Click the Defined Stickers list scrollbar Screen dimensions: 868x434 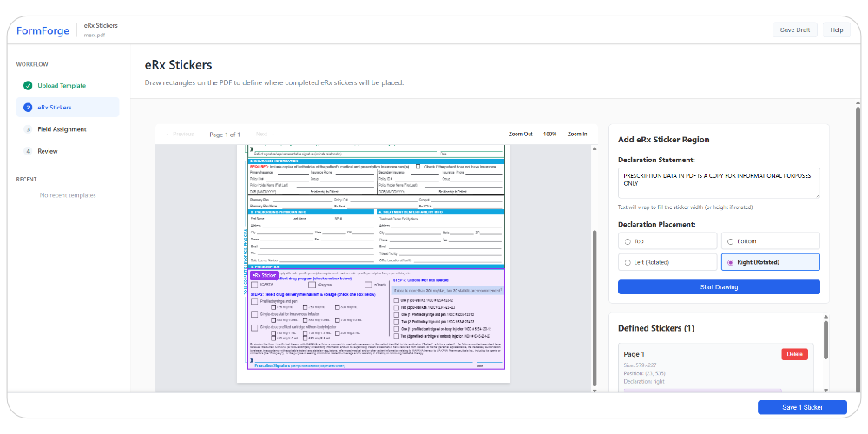826,339
